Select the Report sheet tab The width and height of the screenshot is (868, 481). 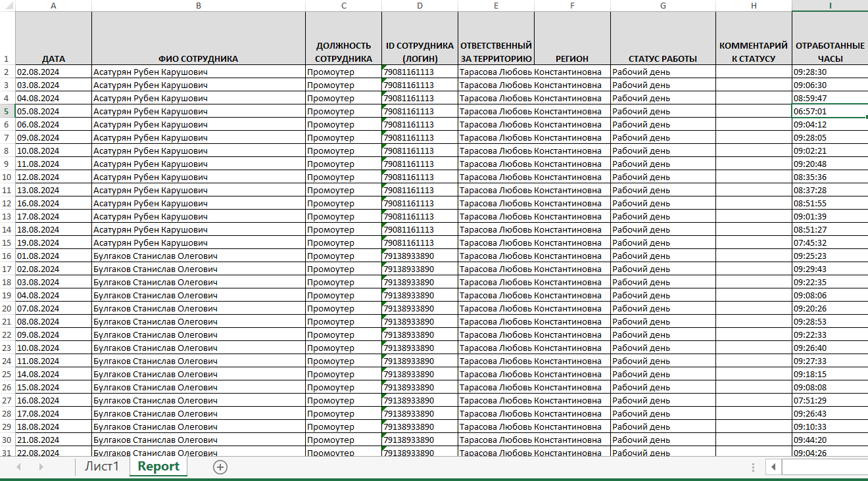click(158, 466)
